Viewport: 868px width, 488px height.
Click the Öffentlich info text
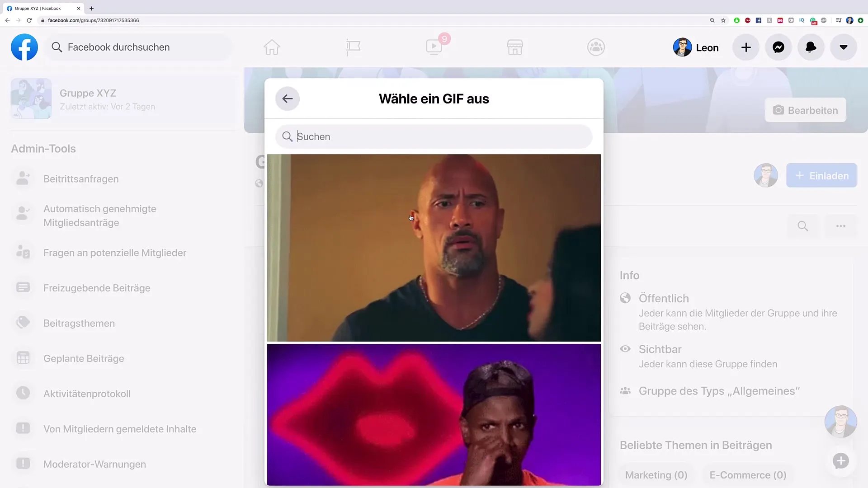point(664,298)
